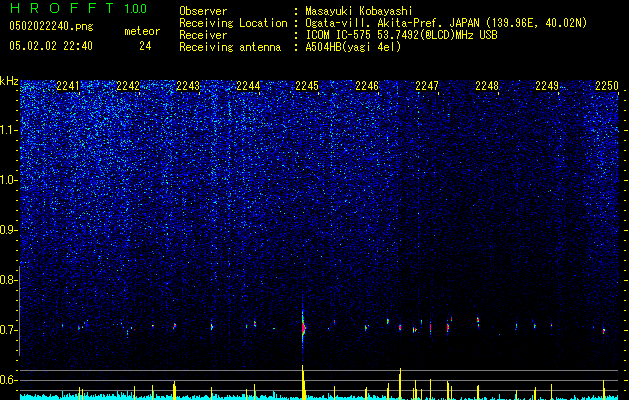Click the 'Receiver' field label
Screen dimensions: 629x400
203,35
